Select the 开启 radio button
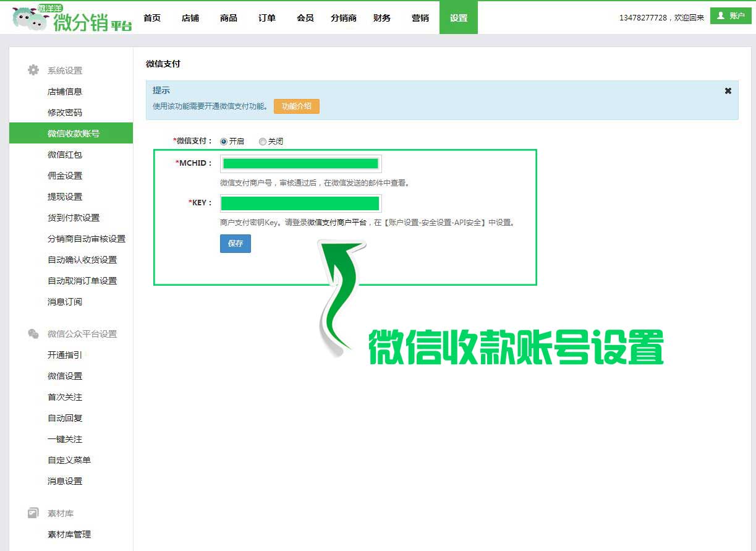This screenshot has width=756, height=551. coord(224,142)
